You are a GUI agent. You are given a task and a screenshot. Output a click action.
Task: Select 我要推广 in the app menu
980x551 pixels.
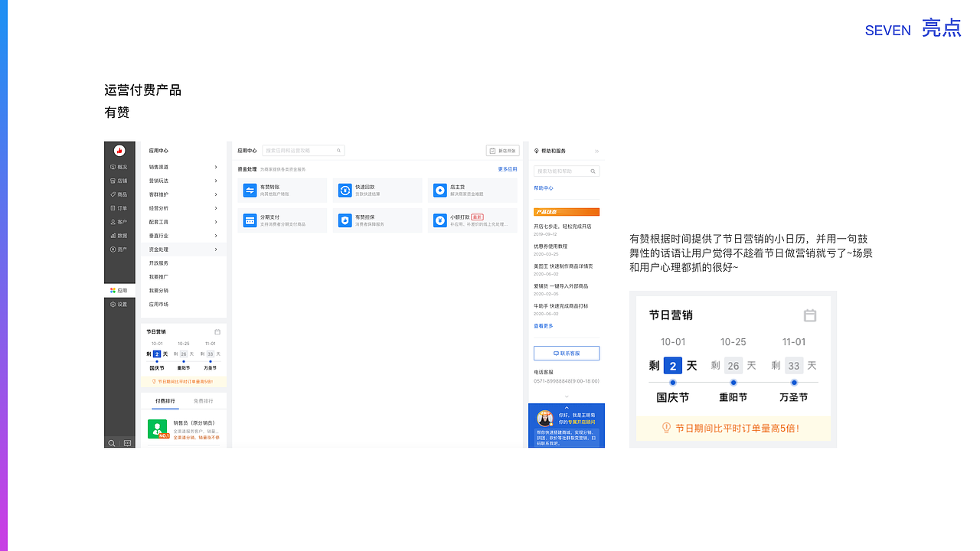pos(158,277)
